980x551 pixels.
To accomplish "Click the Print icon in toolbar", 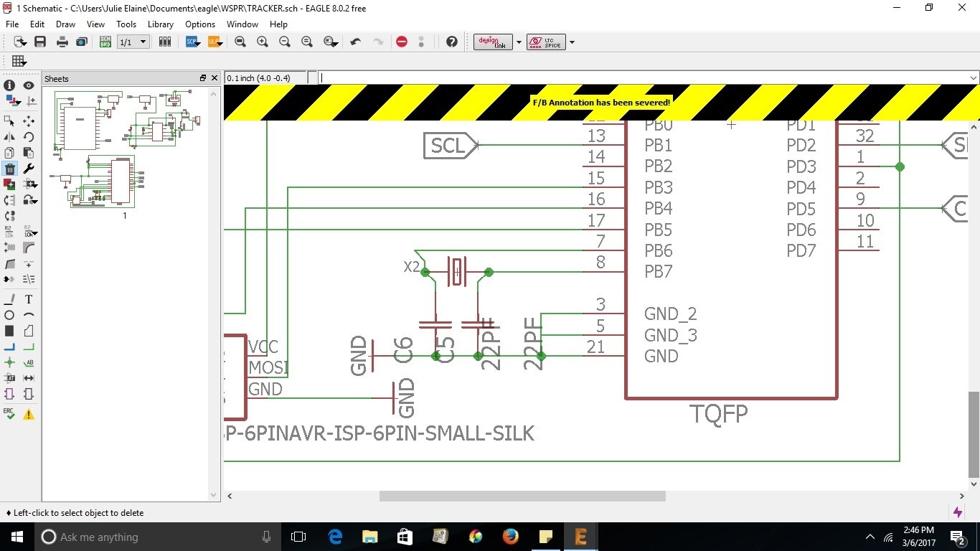I will point(62,42).
